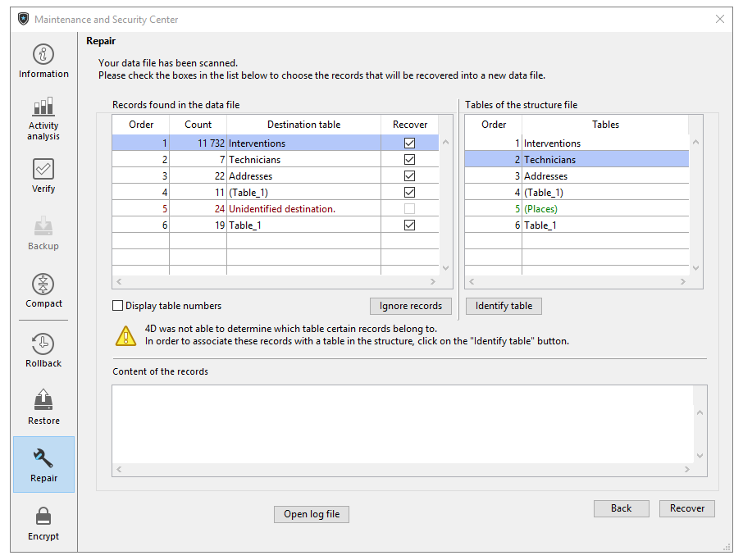Toggle Recover checkbox for Technicians row

410,160
